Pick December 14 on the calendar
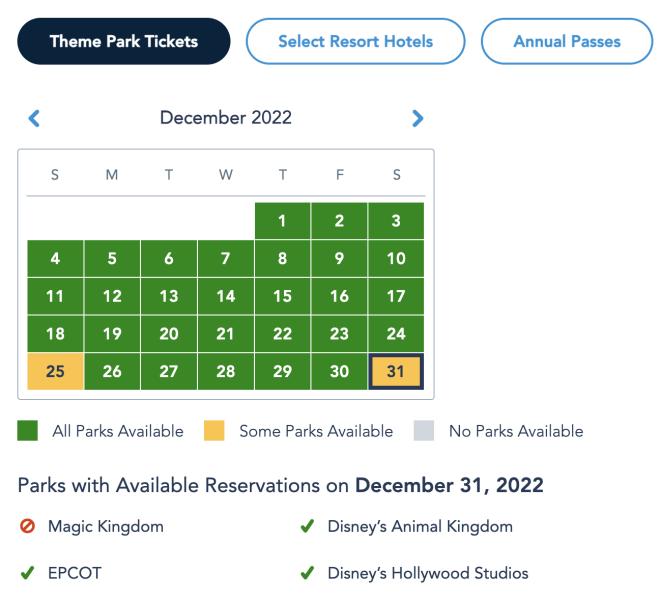Viewport: 660px width, 600px height. [226, 296]
